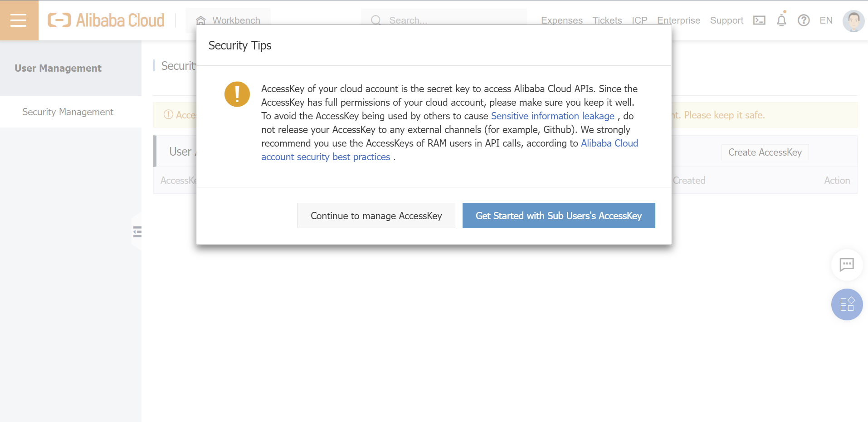Open the user avatar profile
Screen dimensions: 868x422
point(853,21)
